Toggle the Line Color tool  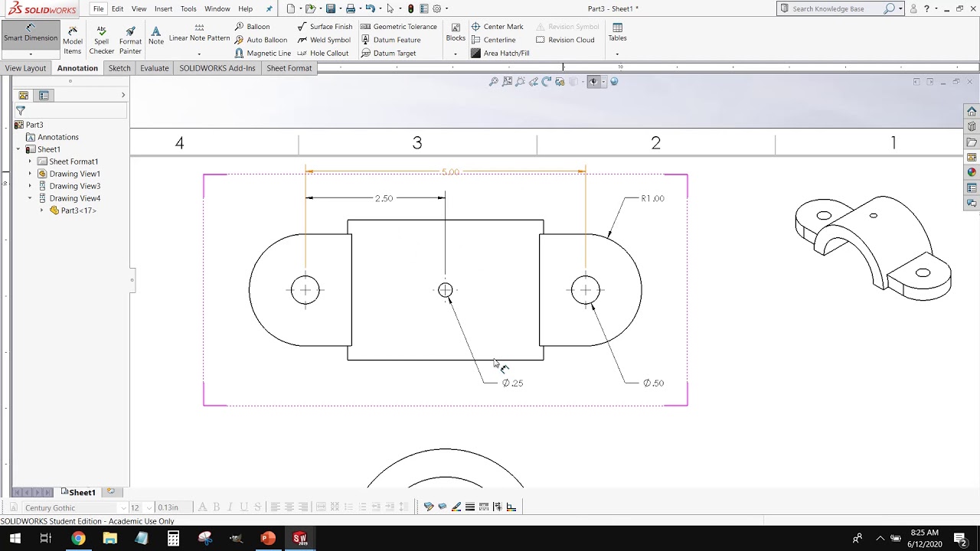(456, 507)
